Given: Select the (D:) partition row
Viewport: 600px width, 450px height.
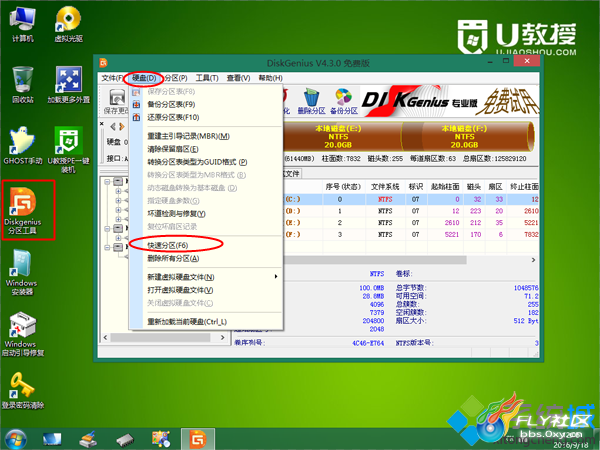Looking at the screenshot, I should 411,211.
